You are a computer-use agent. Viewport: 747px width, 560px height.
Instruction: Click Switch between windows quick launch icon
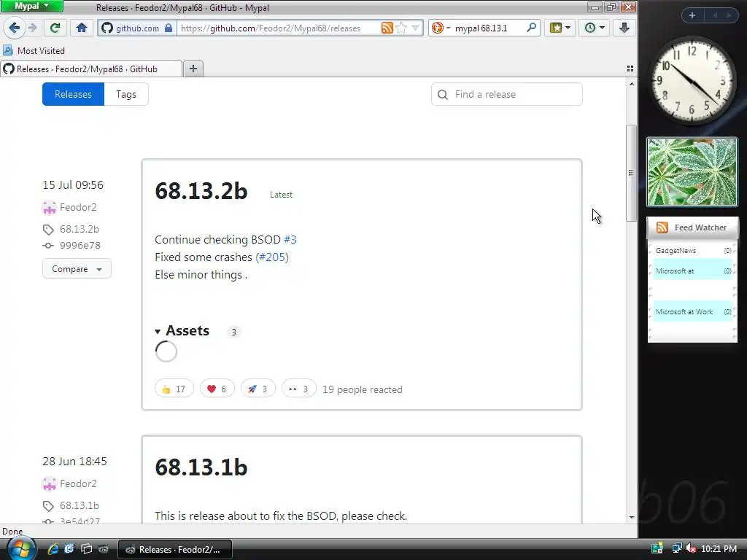pyautogui.click(x=86, y=549)
